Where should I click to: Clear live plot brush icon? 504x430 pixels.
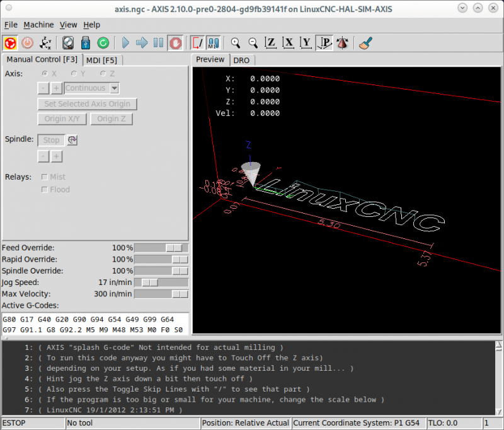click(x=365, y=43)
